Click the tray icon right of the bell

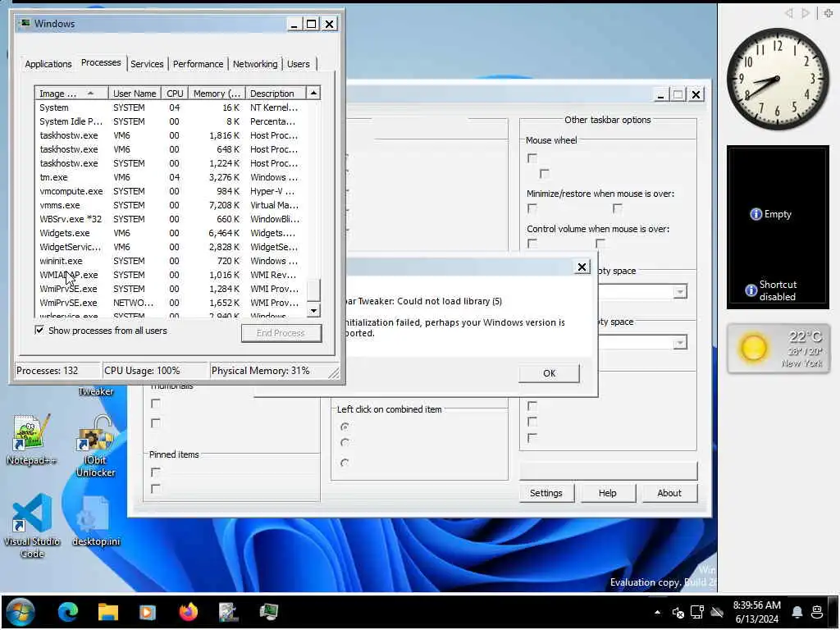pos(817,612)
